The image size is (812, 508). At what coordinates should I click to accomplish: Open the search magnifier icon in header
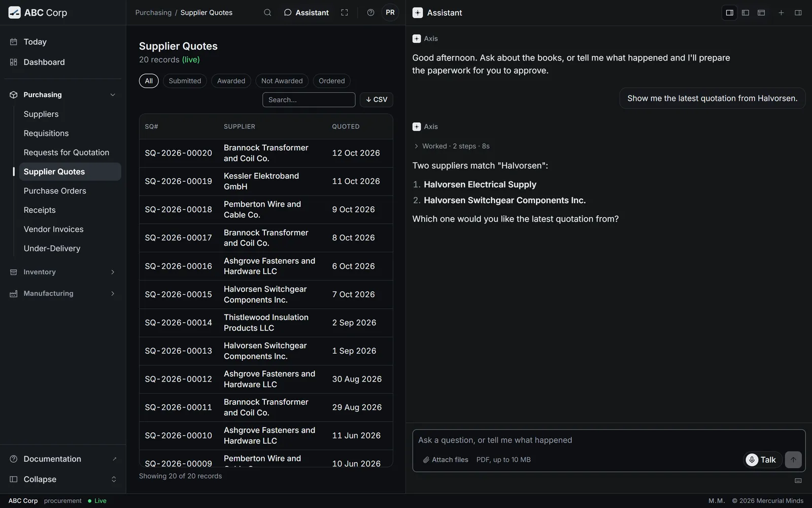click(x=267, y=13)
